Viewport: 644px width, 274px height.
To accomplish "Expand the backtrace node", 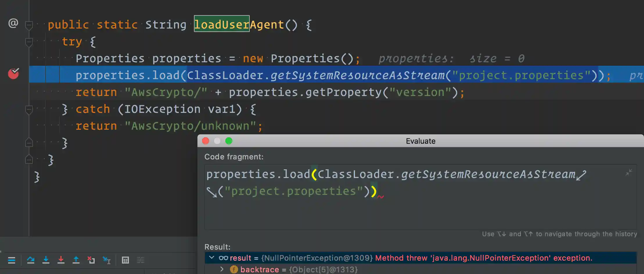I will [x=222, y=269].
